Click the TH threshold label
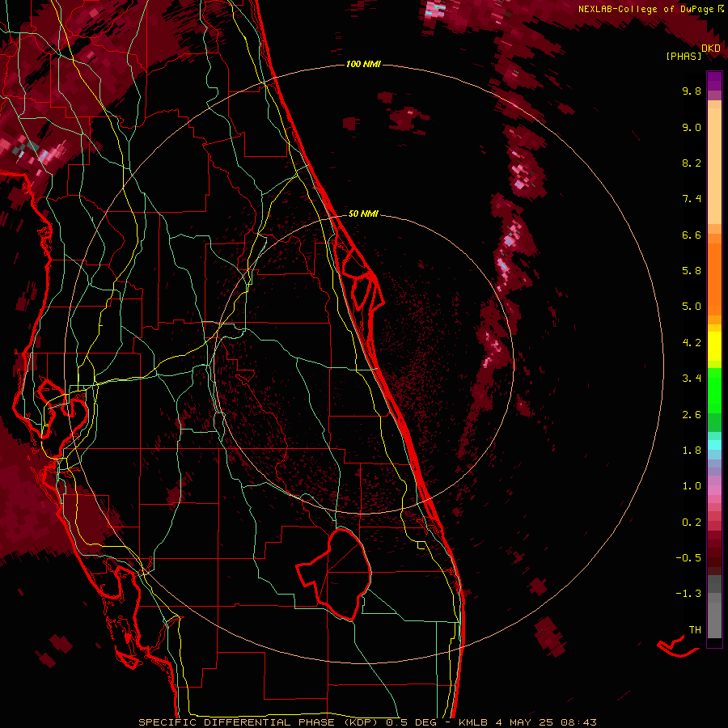The width and height of the screenshot is (728, 728). pyautogui.click(x=695, y=630)
